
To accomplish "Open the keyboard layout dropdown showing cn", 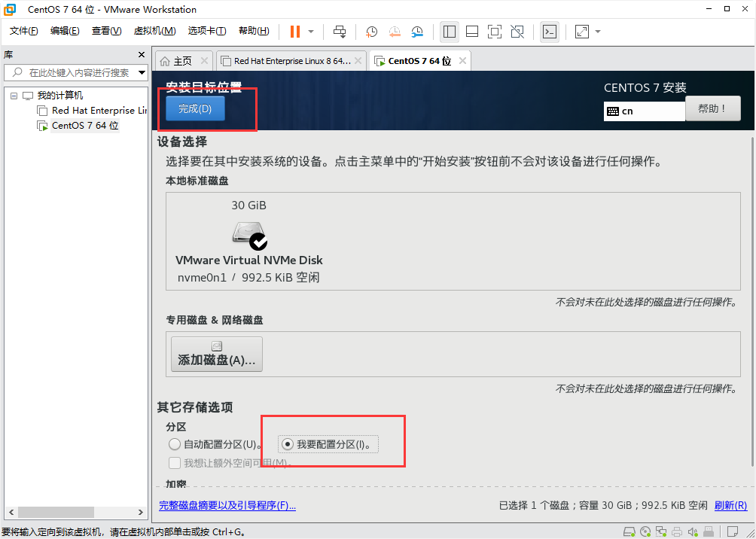I will pos(644,111).
